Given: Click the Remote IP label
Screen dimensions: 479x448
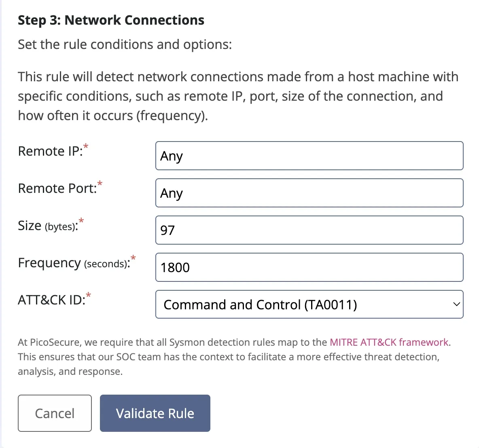Looking at the screenshot, I should pos(51,151).
